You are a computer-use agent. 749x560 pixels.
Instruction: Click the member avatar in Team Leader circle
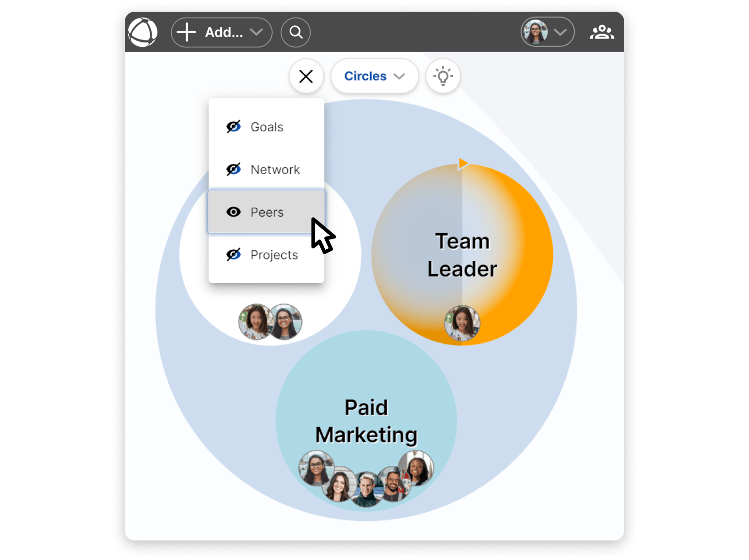462,323
